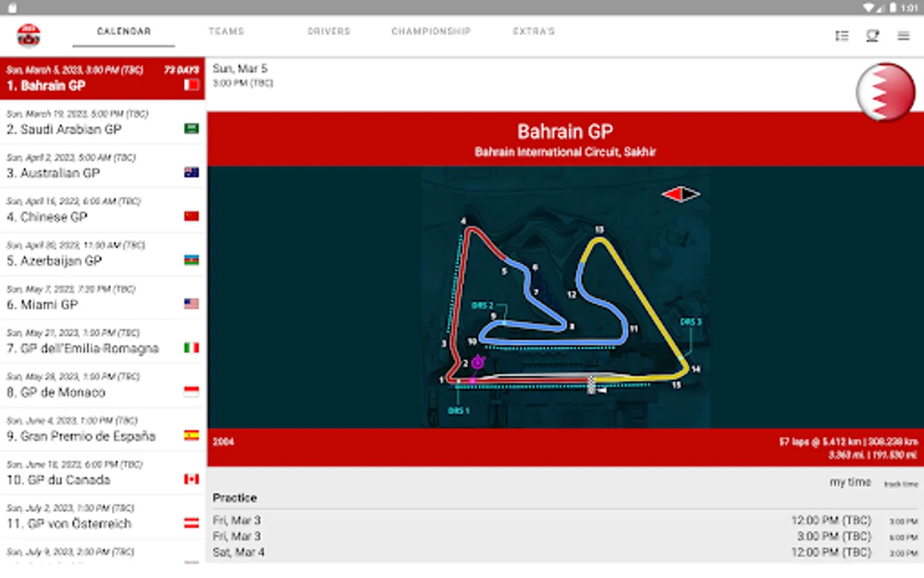Click the Canadian flag icon
924x578 pixels.
(x=191, y=479)
